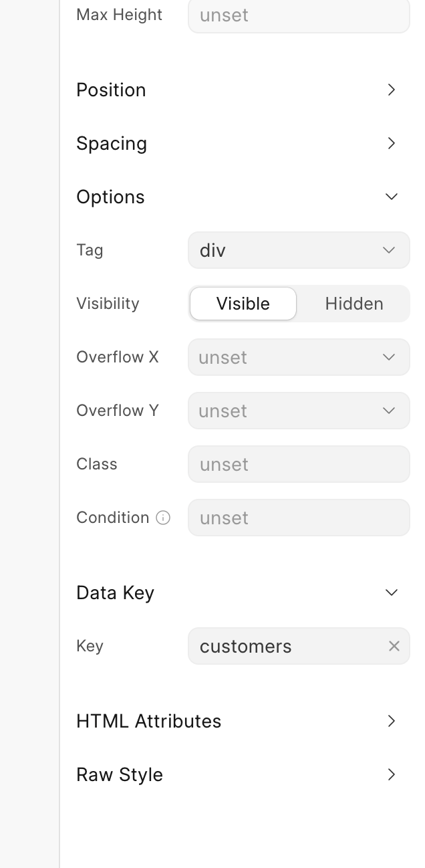Click the info icon beside Condition

(x=163, y=518)
